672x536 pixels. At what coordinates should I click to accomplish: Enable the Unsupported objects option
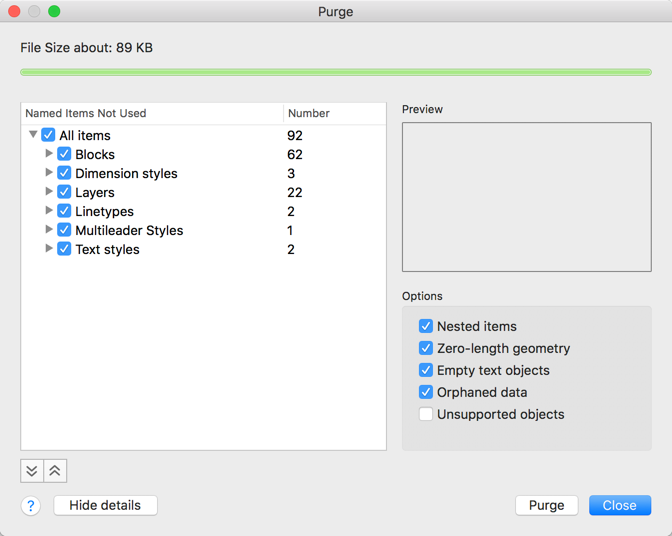(x=426, y=414)
